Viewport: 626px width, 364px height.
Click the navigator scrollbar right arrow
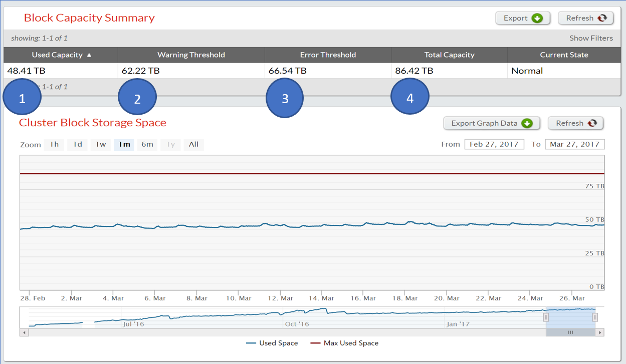click(x=600, y=332)
